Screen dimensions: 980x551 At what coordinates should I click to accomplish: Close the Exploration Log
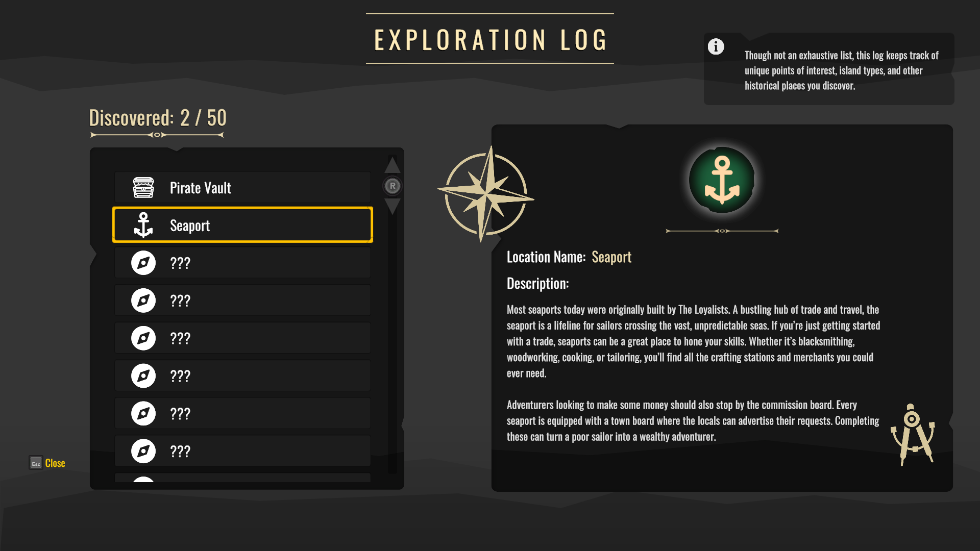(x=55, y=463)
